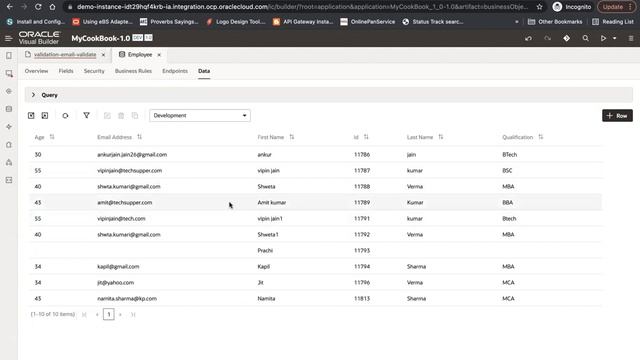The height and width of the screenshot is (360, 640).
Task: Open the header search icon
Action: tap(585, 38)
